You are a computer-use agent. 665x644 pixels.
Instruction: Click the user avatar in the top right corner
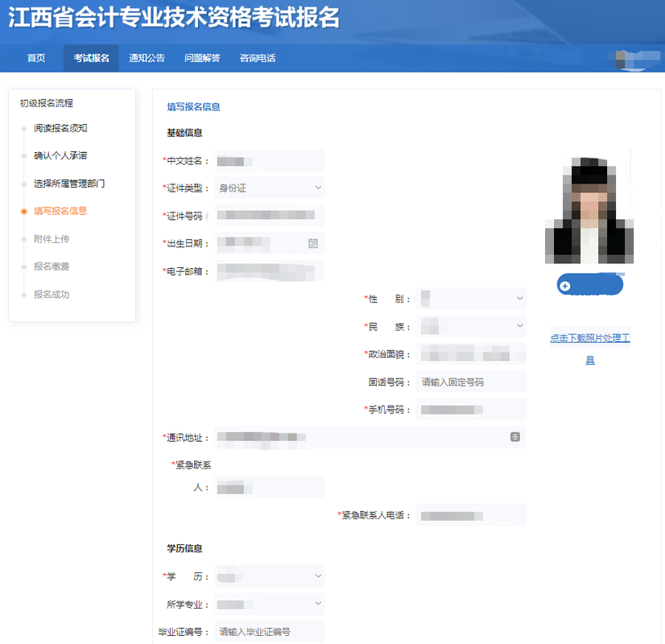tap(635, 59)
